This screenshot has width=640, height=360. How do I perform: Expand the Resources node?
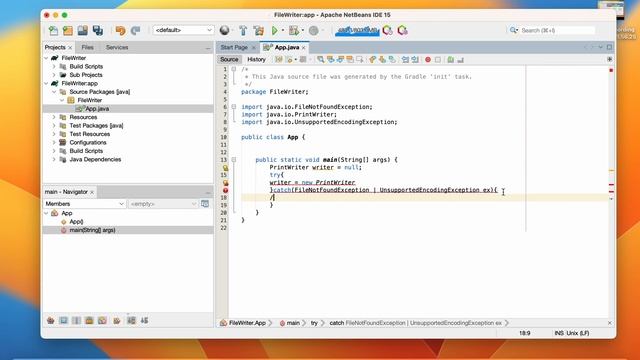(x=54, y=117)
